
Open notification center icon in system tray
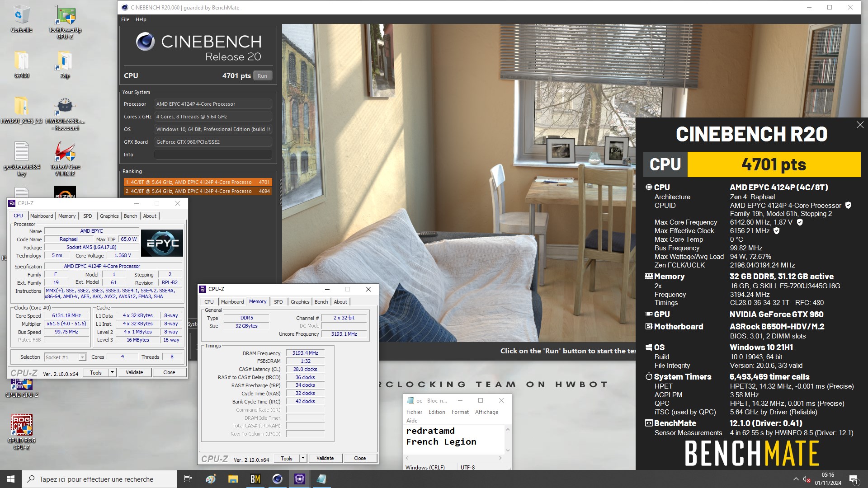(x=854, y=479)
